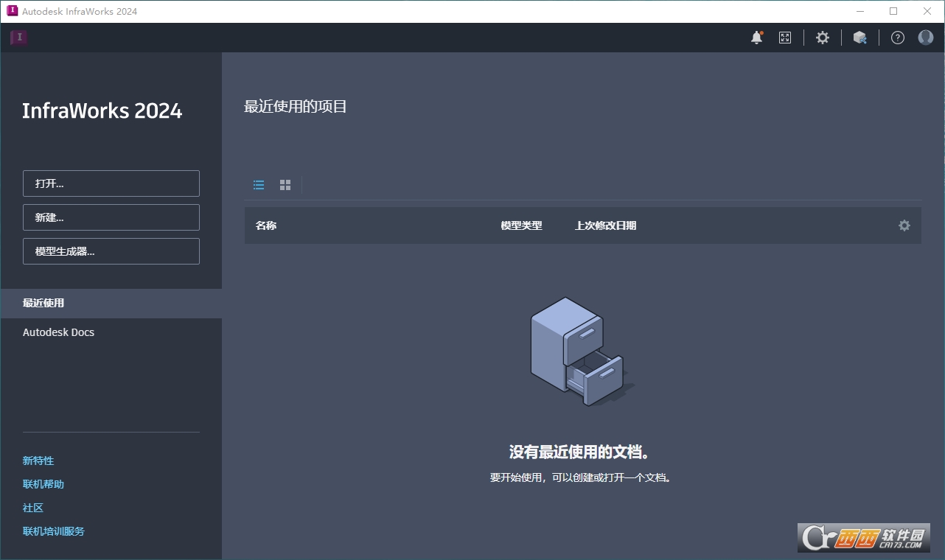Open the 模型生成器... button

click(x=111, y=251)
